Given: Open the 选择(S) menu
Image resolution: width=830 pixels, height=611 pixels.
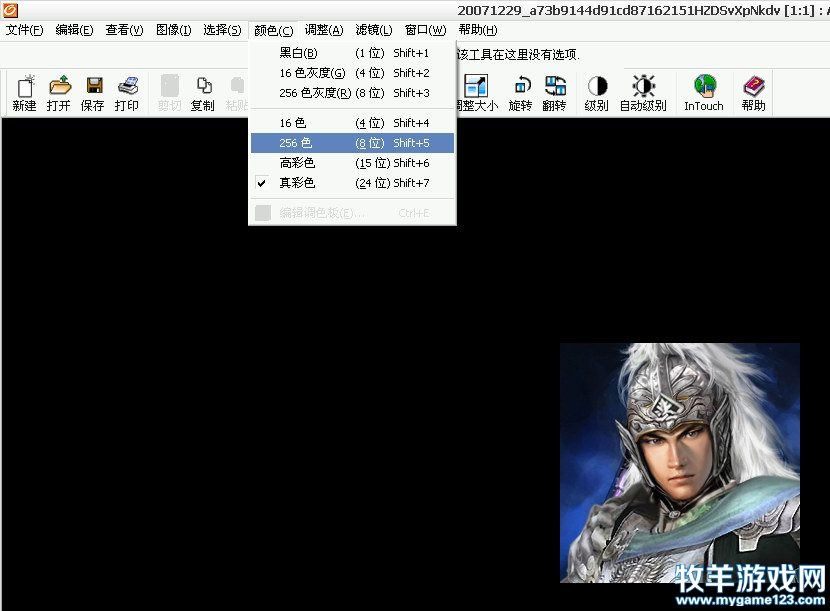Looking at the screenshot, I should 222,30.
